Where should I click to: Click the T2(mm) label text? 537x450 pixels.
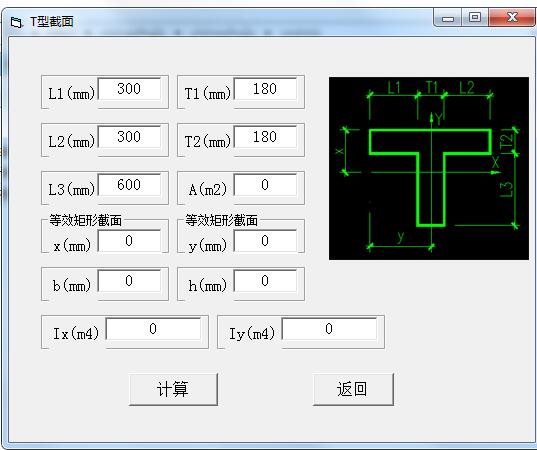pyautogui.click(x=208, y=141)
